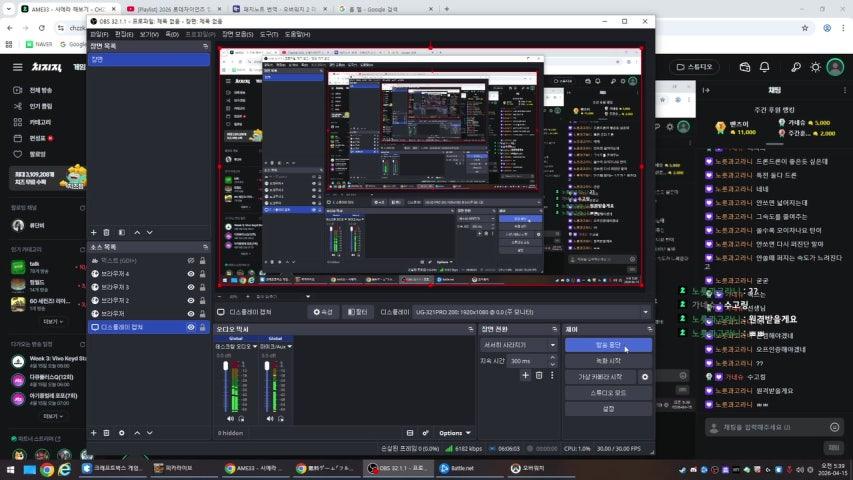Hide the 디스플레이 캡쳐 source via eye icon
The image size is (853, 480).
click(x=190, y=327)
